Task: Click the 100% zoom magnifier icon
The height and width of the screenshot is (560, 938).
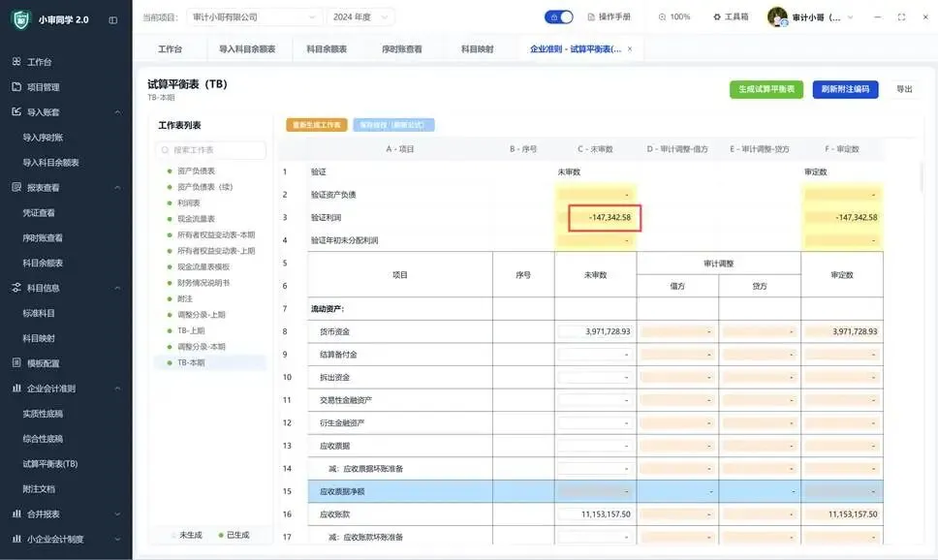Action: click(662, 16)
